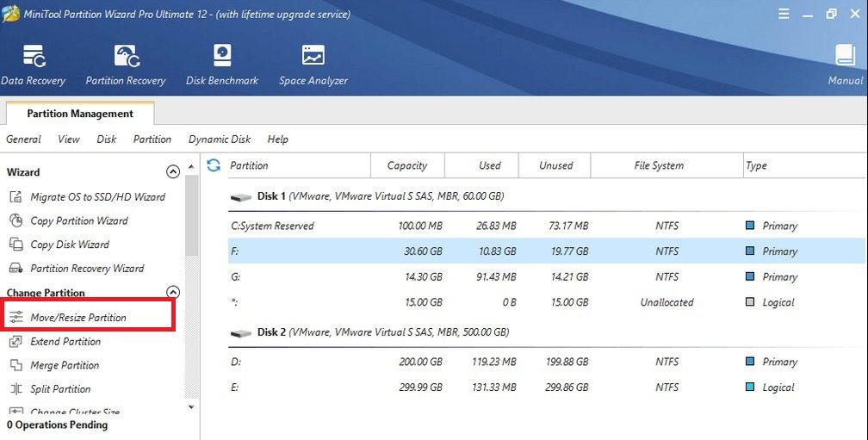The image size is (868, 440).
Task: Click the MiniTool app logo in the title bar
Action: [10, 14]
